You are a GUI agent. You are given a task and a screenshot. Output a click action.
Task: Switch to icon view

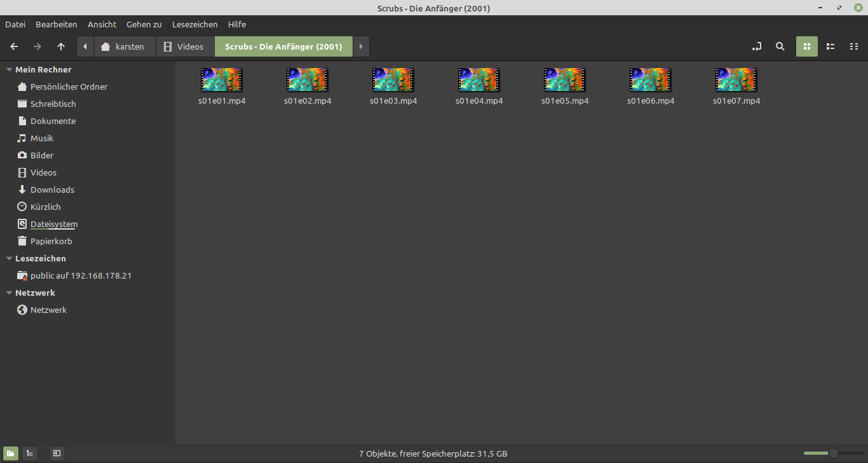[x=807, y=46]
